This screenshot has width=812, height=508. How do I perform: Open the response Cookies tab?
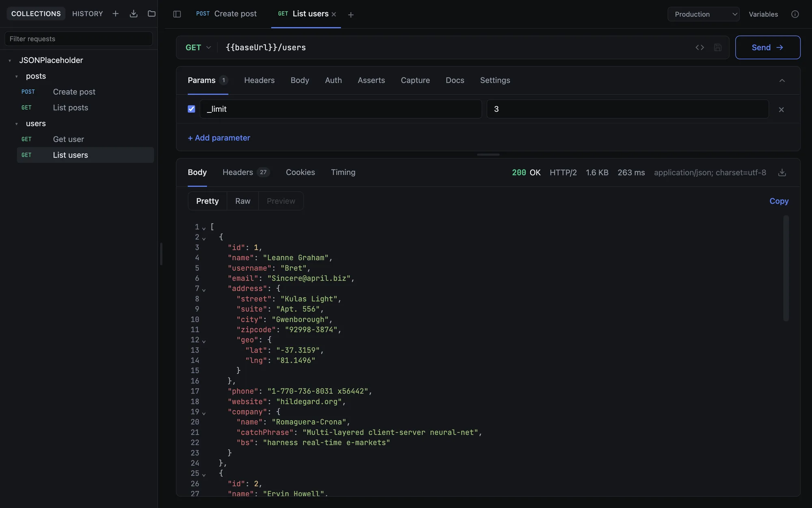[x=300, y=172]
